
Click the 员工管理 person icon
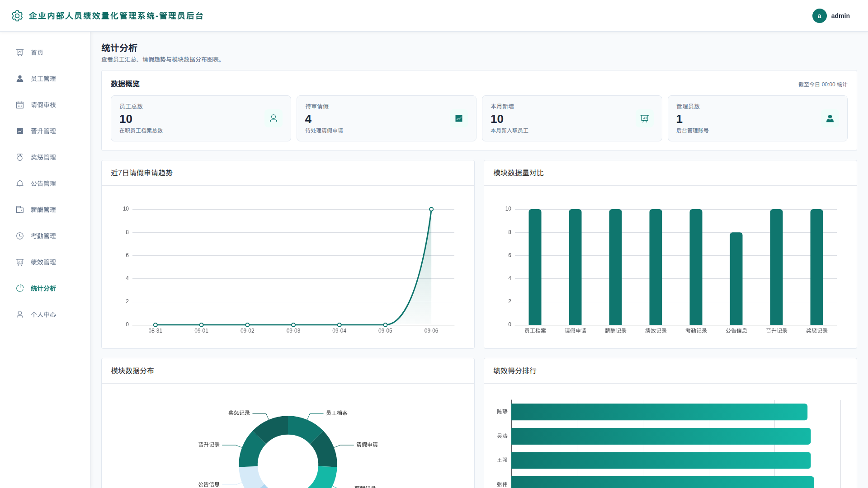tap(20, 79)
